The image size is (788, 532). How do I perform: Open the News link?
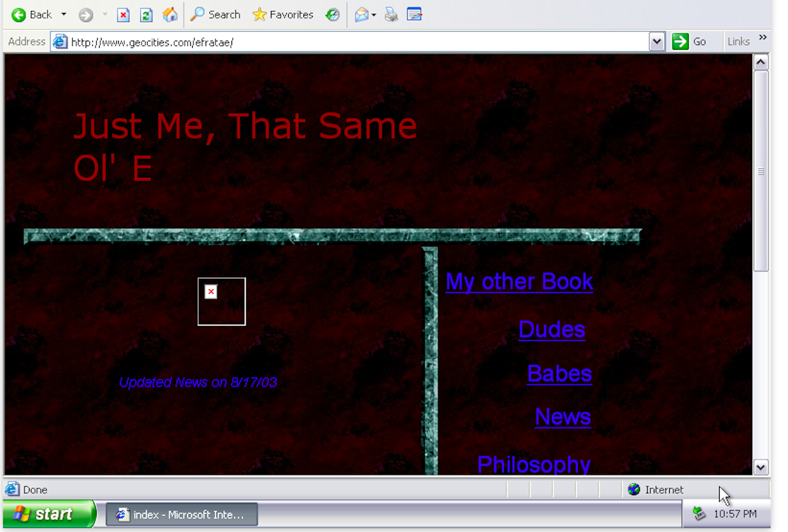(563, 417)
